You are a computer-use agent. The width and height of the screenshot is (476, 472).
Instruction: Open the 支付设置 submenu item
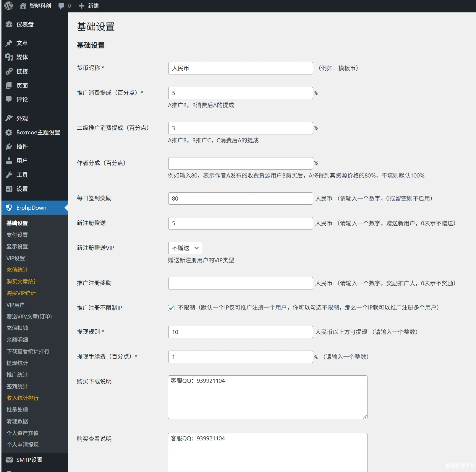coord(17,235)
